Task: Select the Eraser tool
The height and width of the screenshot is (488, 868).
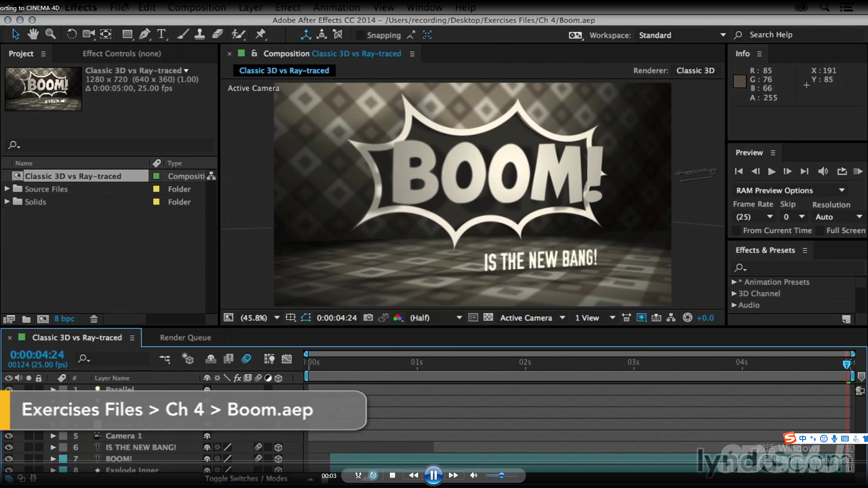Action: 217,34
